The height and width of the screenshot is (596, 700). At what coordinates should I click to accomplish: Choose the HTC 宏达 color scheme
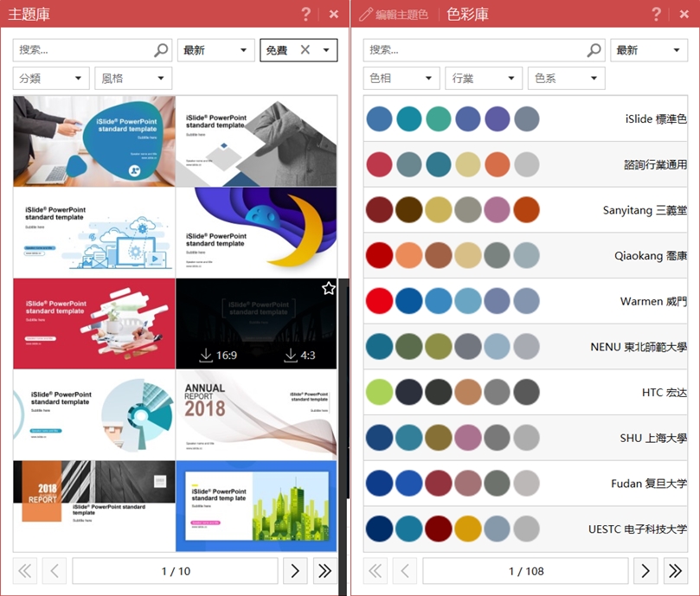click(x=525, y=392)
